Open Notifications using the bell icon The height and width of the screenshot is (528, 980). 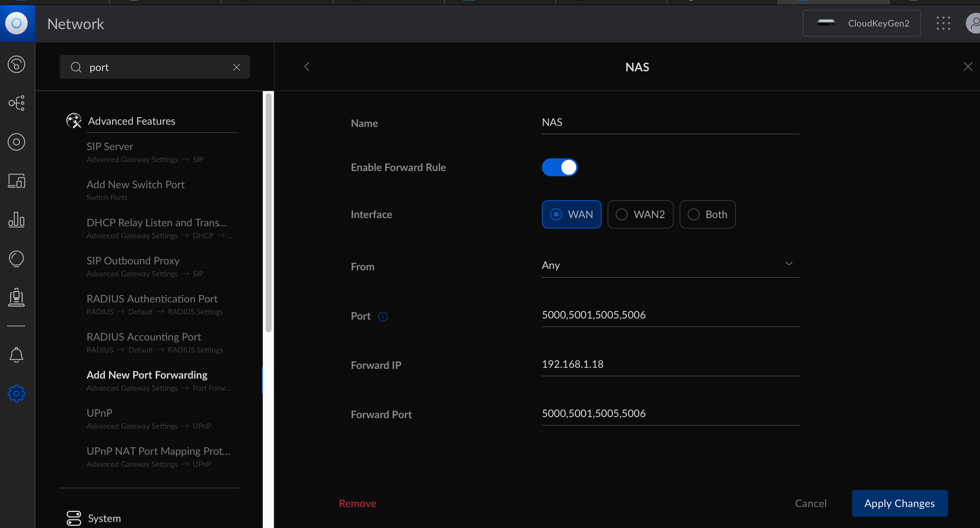(x=17, y=354)
